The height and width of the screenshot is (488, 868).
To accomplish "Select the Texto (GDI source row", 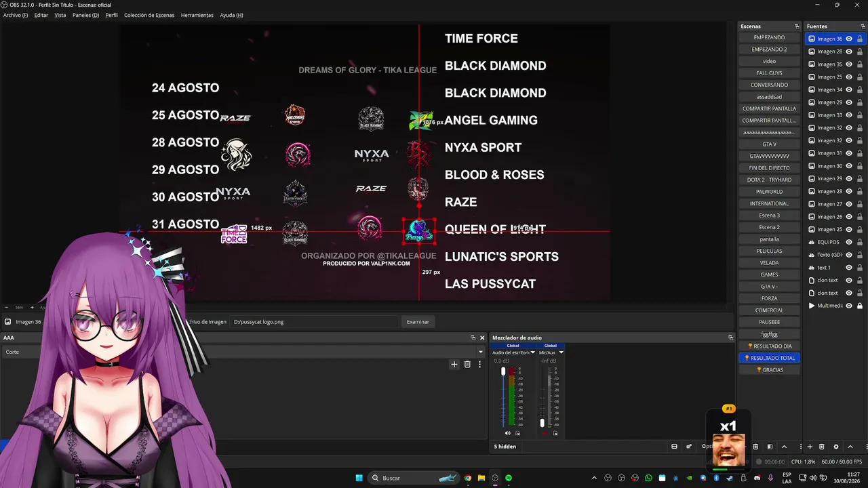I will [x=835, y=255].
